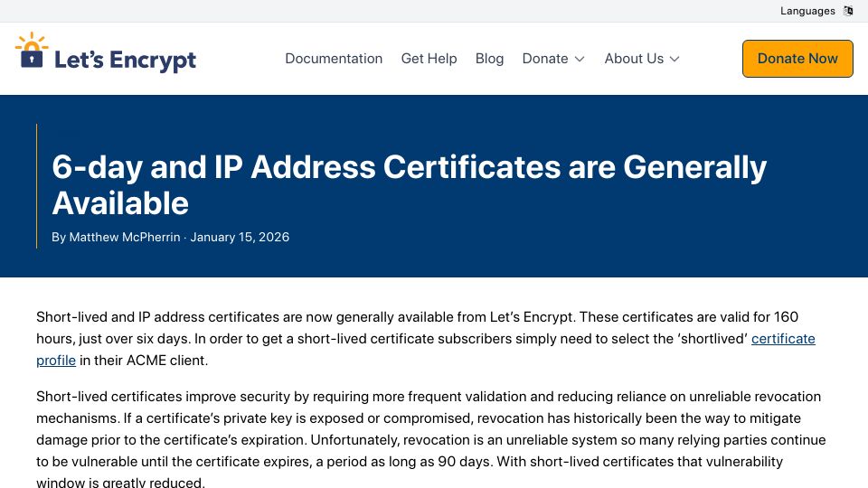Image resolution: width=868 pixels, height=488 pixels.
Task: Click the language translate icon
Action: pyautogui.click(x=847, y=11)
